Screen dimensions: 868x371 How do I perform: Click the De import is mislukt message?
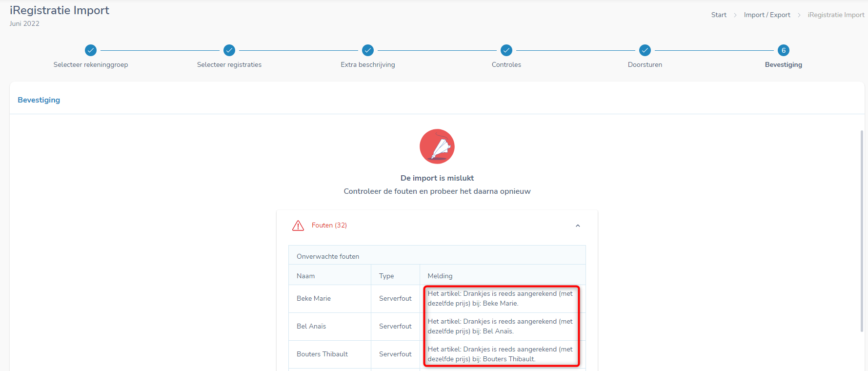tap(437, 178)
